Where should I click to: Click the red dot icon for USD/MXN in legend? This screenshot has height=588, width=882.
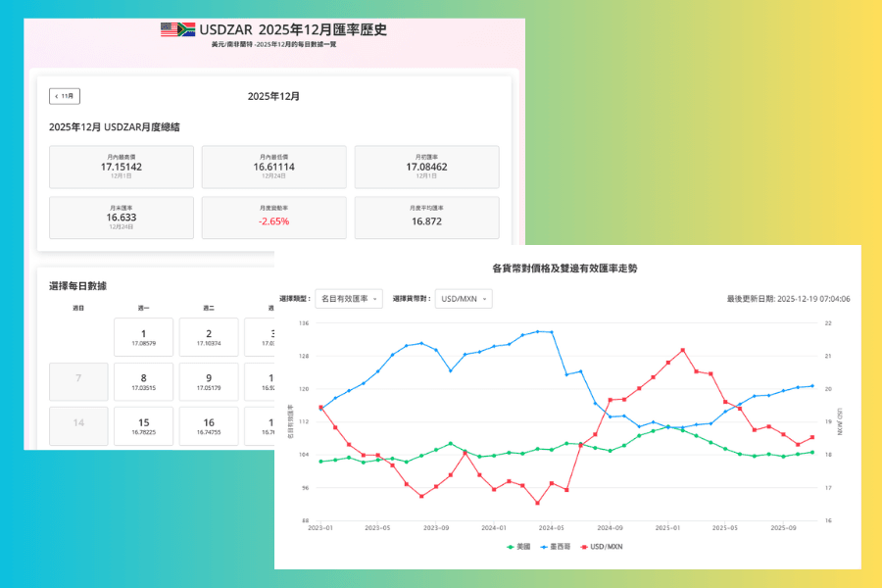[584, 546]
